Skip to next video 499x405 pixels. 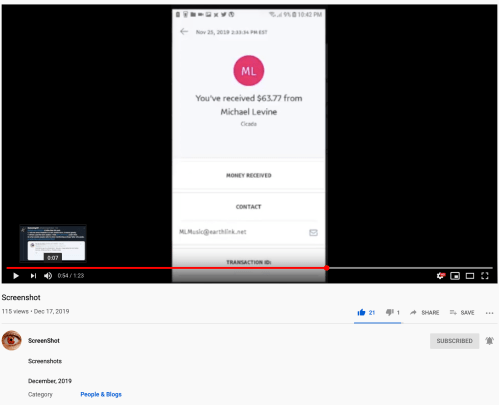pos(33,276)
